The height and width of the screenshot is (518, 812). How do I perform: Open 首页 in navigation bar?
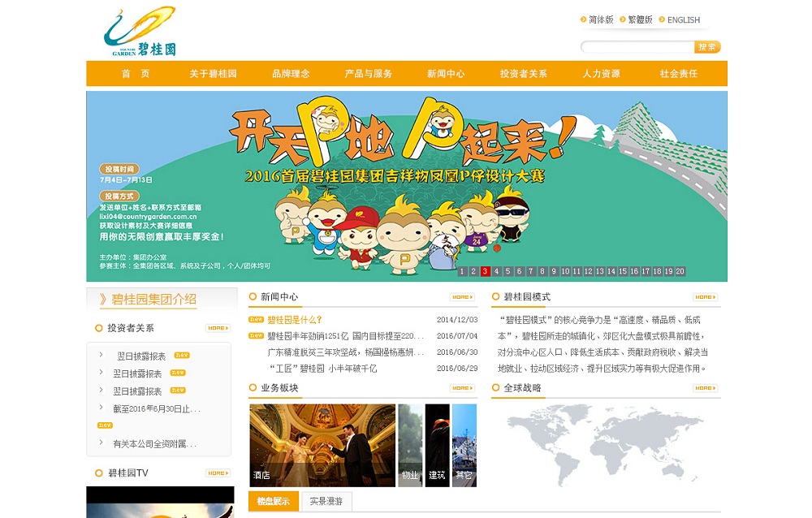tap(136, 74)
